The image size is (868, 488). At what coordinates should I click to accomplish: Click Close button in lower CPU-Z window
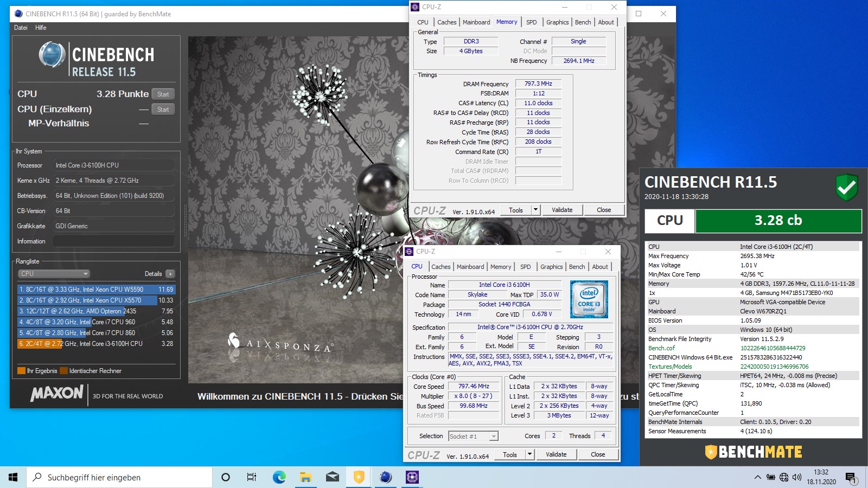coord(598,454)
